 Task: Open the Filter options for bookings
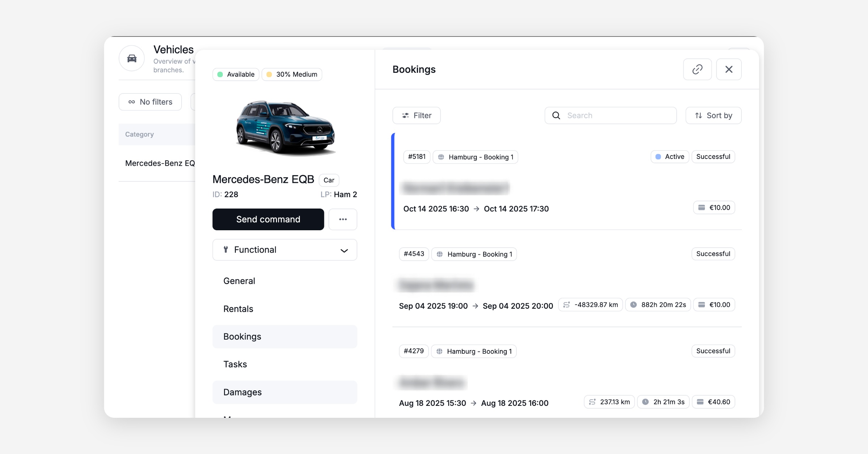point(416,115)
